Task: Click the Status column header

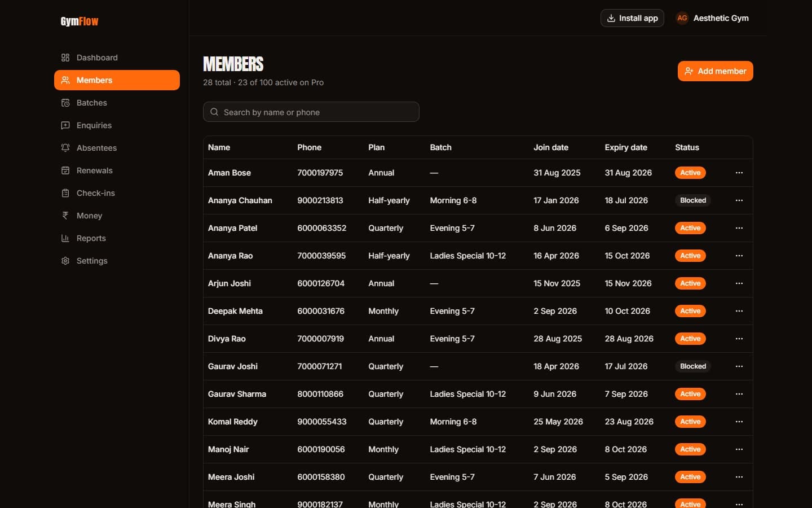Action: (x=687, y=147)
